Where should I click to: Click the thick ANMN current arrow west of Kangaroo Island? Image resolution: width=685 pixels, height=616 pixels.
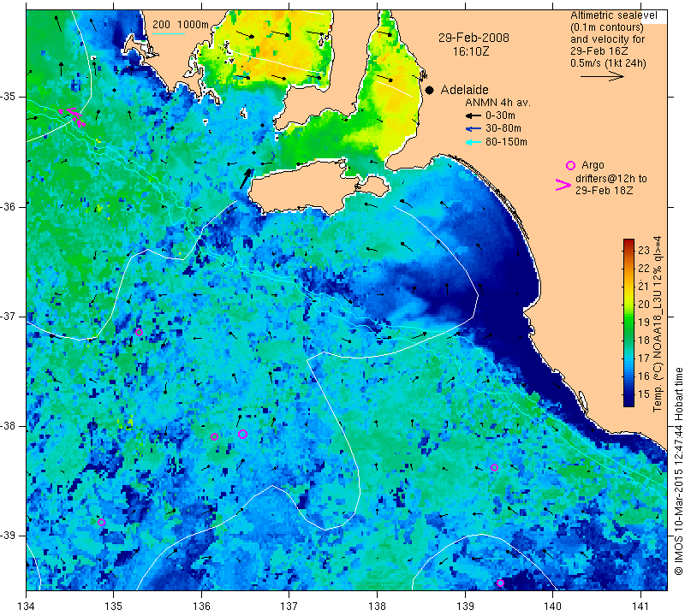[x=247, y=179]
